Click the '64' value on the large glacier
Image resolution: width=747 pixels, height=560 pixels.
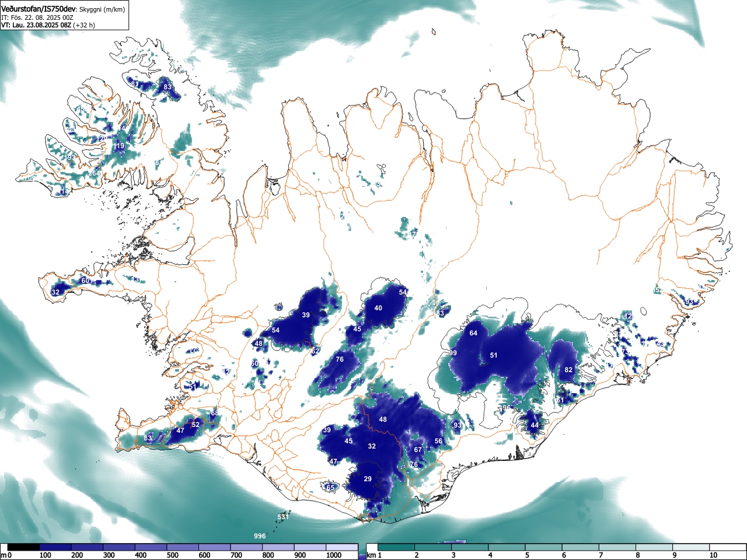coord(473,333)
